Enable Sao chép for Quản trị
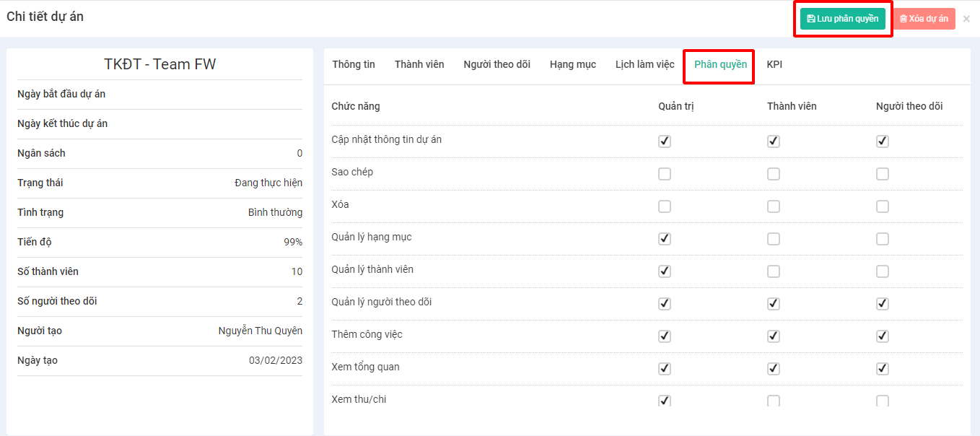The width and height of the screenshot is (980, 436). pos(665,174)
